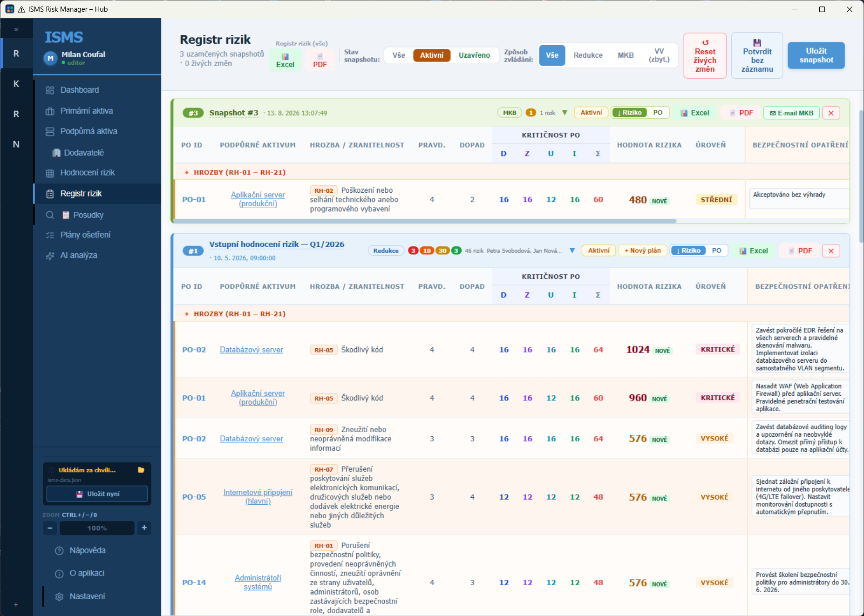
Task: Click Reset živých změn button
Action: (x=705, y=56)
